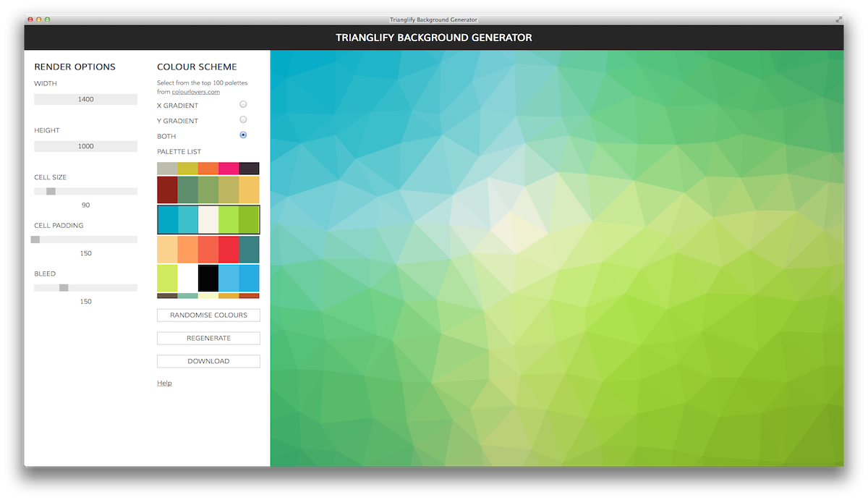Click the Bleed slider handle
Screen dimensions: 868x500
click(64, 287)
